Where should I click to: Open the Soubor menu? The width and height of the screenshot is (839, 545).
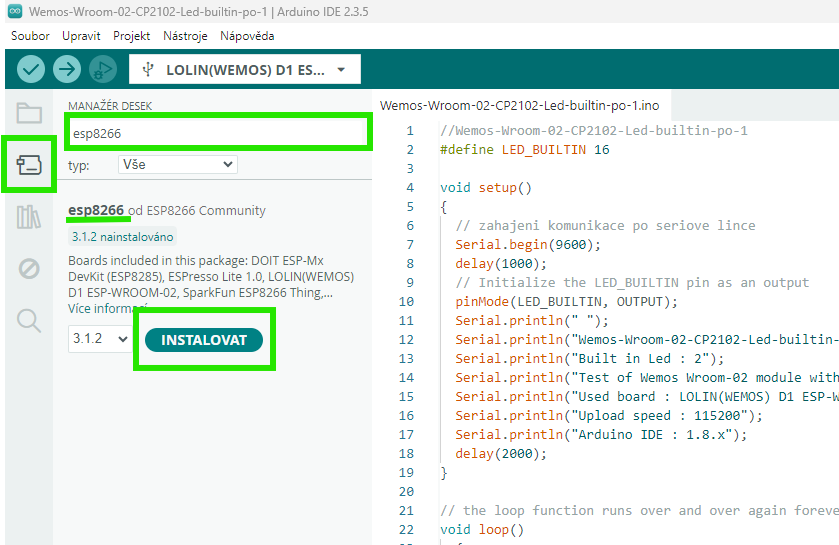point(30,36)
